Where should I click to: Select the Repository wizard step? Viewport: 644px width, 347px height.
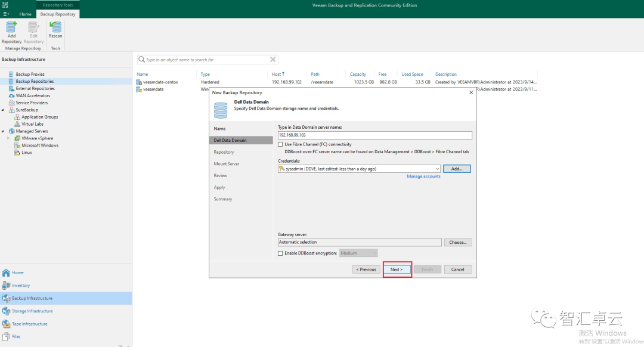click(224, 152)
